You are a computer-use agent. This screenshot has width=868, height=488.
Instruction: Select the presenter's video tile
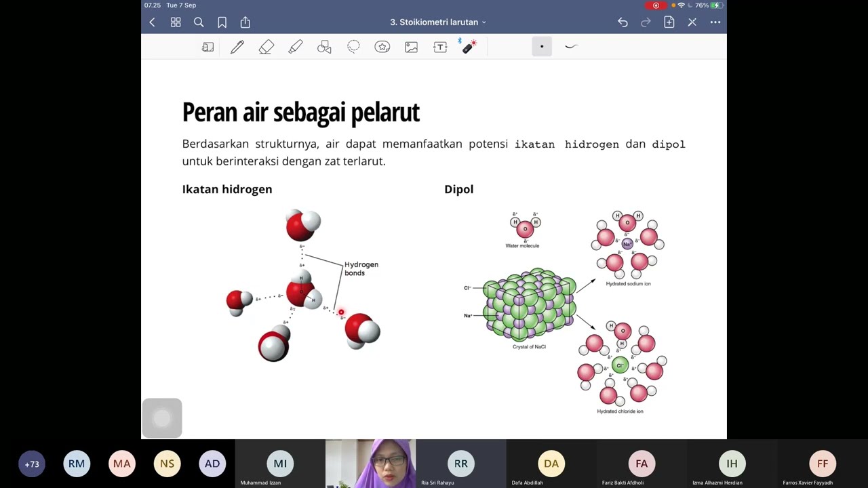pos(370,464)
